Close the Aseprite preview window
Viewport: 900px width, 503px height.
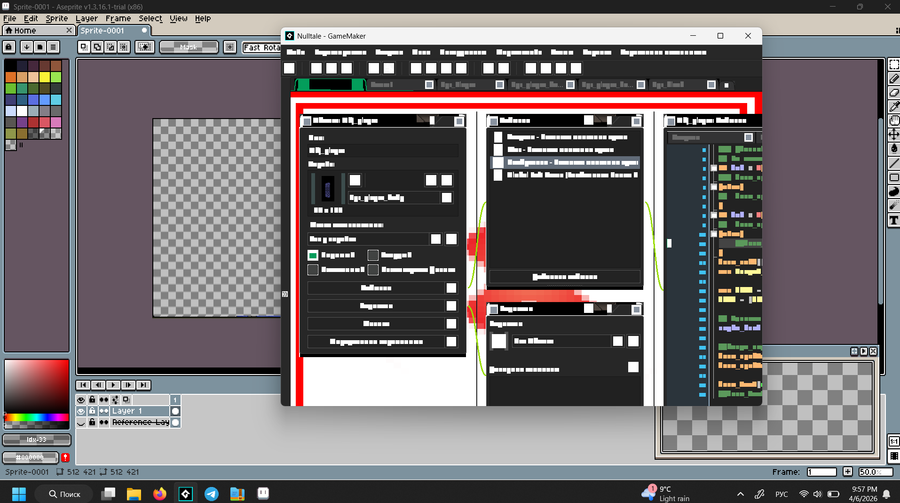pos(874,351)
